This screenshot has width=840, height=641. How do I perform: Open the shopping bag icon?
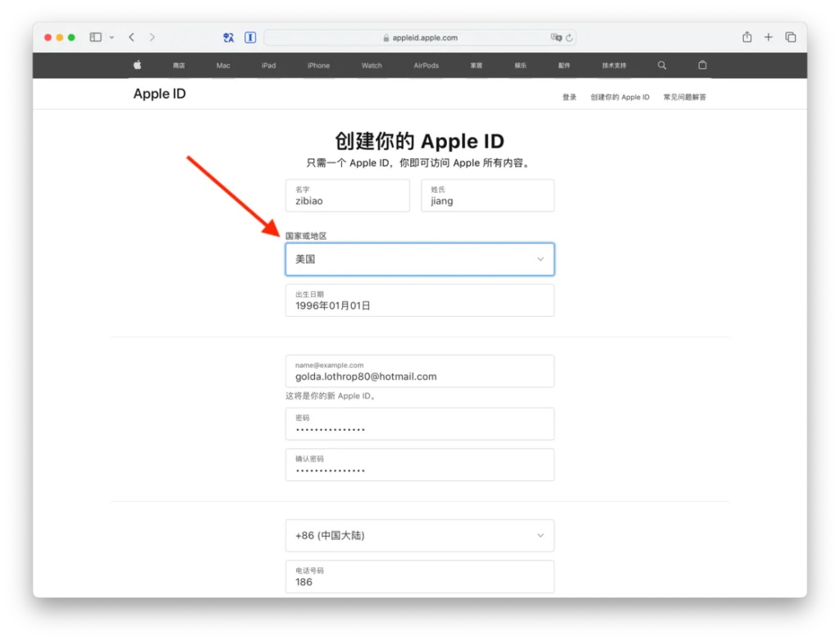(x=701, y=65)
